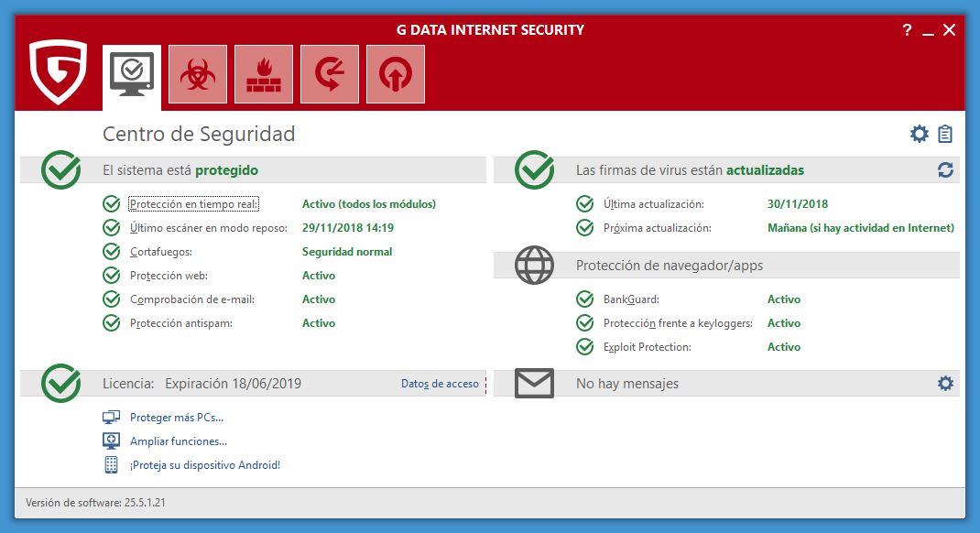The height and width of the screenshot is (533, 980).
Task: Open the update upward arrow tab
Action: tap(396, 74)
